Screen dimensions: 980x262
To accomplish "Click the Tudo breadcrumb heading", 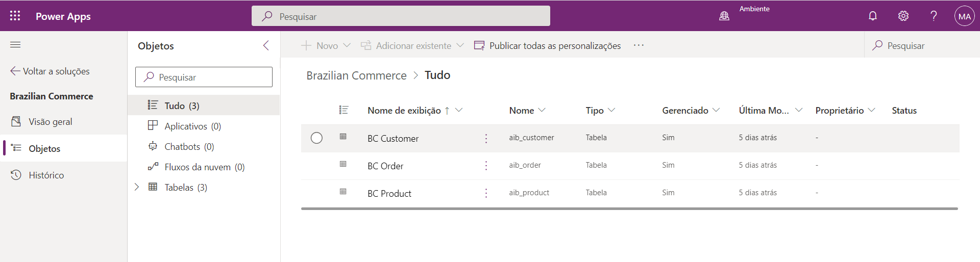I will [437, 75].
